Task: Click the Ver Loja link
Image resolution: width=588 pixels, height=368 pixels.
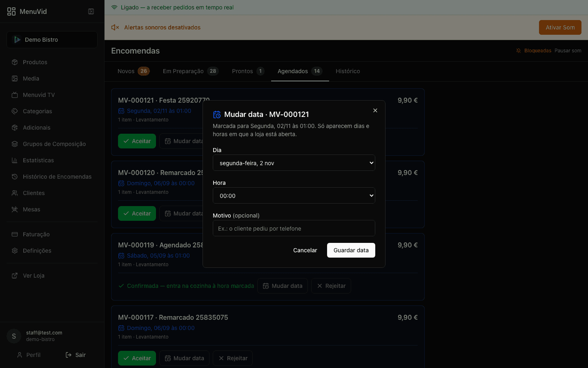Action: point(52,276)
